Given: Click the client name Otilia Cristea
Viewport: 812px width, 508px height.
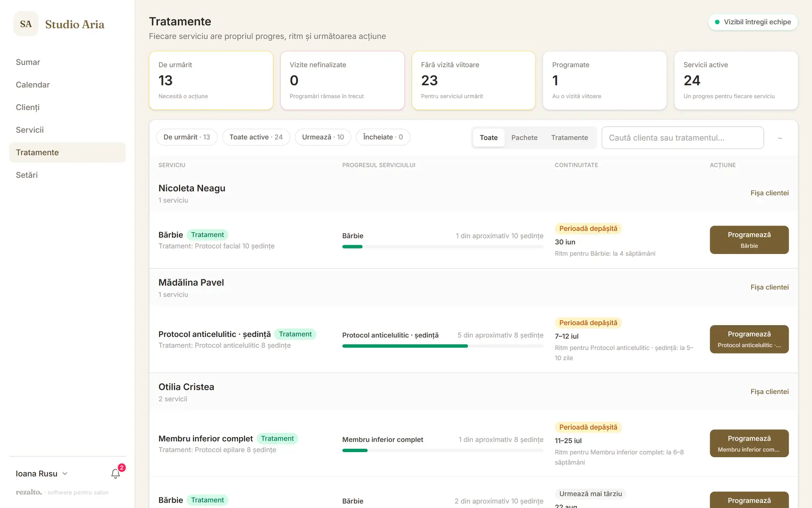Looking at the screenshot, I should tap(186, 387).
